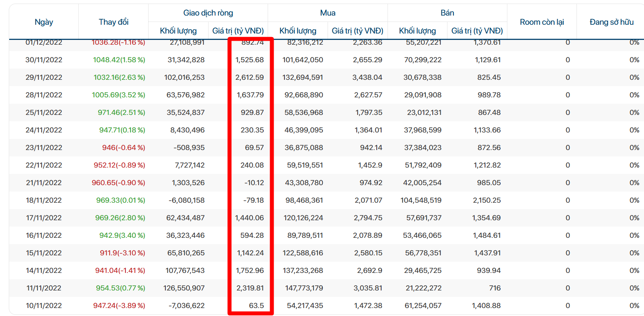This screenshot has width=644, height=316.
Task: Click the Đang sở hữu column header
Action: point(612,22)
